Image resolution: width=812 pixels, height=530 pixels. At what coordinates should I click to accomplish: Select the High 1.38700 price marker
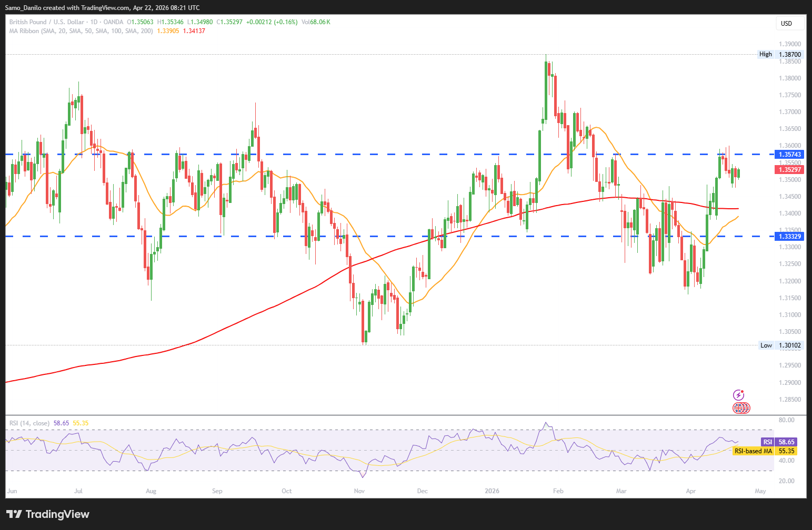[780, 54]
